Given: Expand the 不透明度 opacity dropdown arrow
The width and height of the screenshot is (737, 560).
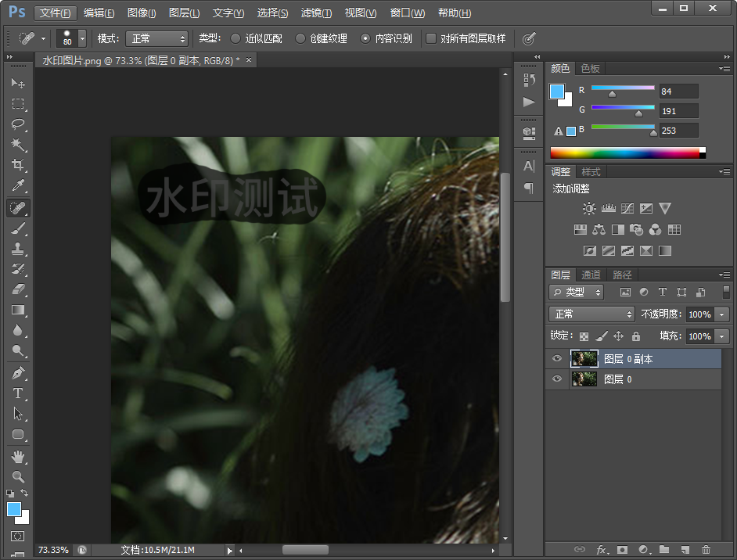Looking at the screenshot, I should tap(721, 314).
